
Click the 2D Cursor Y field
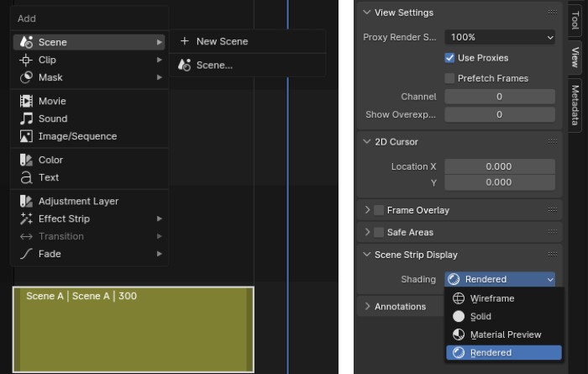point(500,182)
